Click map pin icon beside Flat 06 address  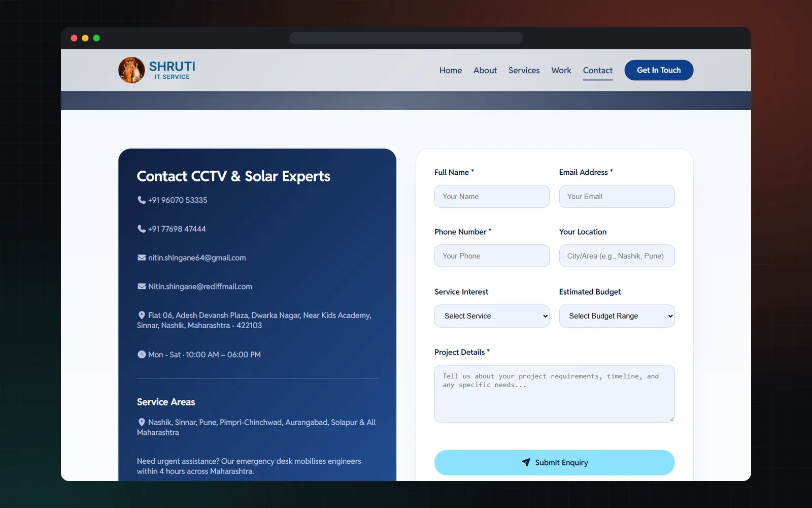(x=142, y=315)
